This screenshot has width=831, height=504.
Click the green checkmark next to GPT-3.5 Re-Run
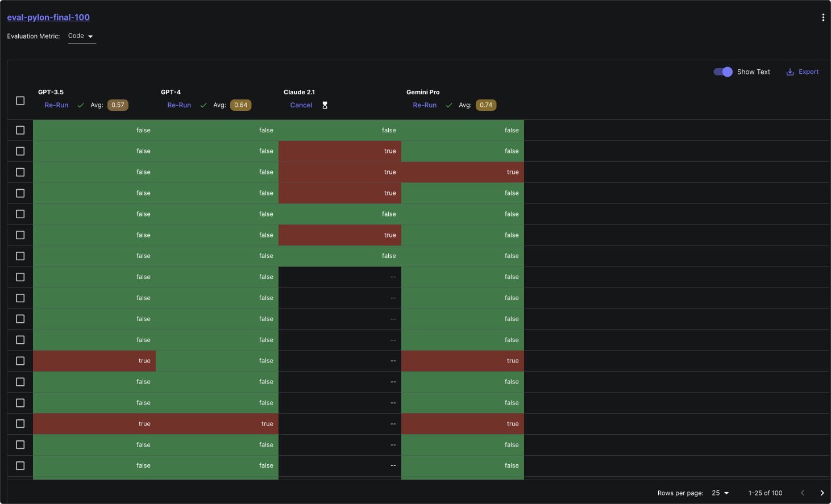(x=81, y=105)
